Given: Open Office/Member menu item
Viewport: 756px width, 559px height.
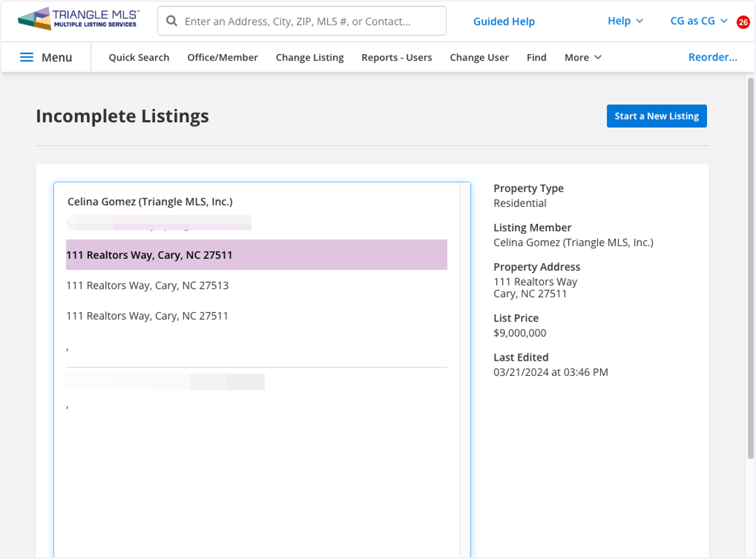Looking at the screenshot, I should pos(222,57).
